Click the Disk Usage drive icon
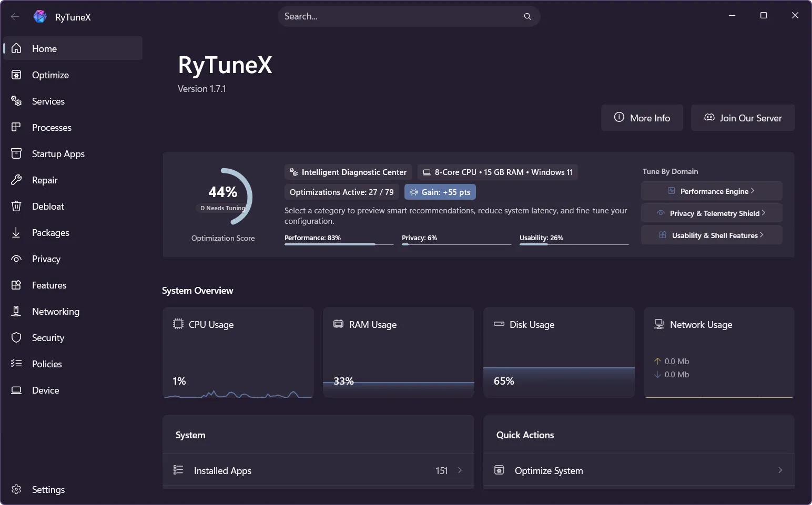This screenshot has height=505, width=812. coord(499,324)
